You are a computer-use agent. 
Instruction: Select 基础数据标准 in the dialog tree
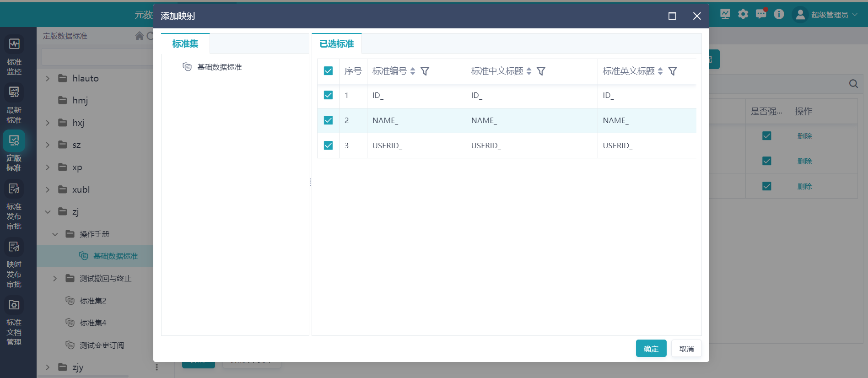[x=219, y=67]
